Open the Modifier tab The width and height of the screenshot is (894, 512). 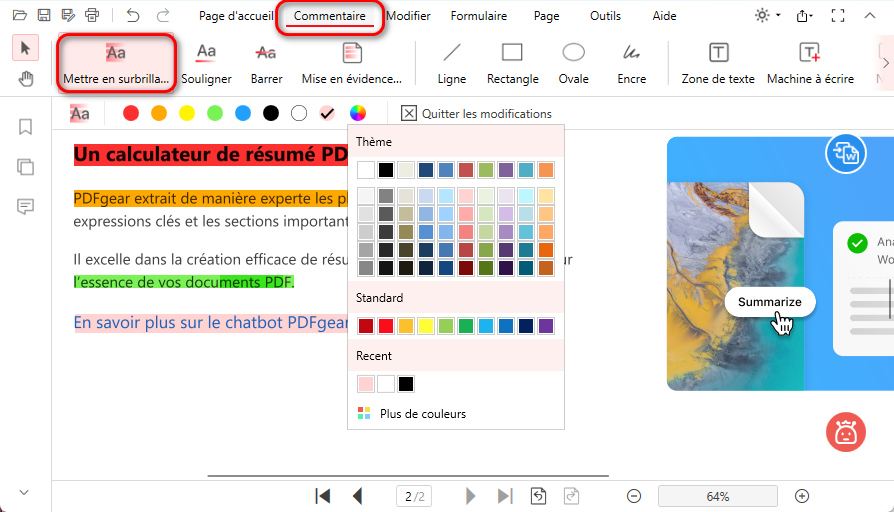tap(408, 16)
